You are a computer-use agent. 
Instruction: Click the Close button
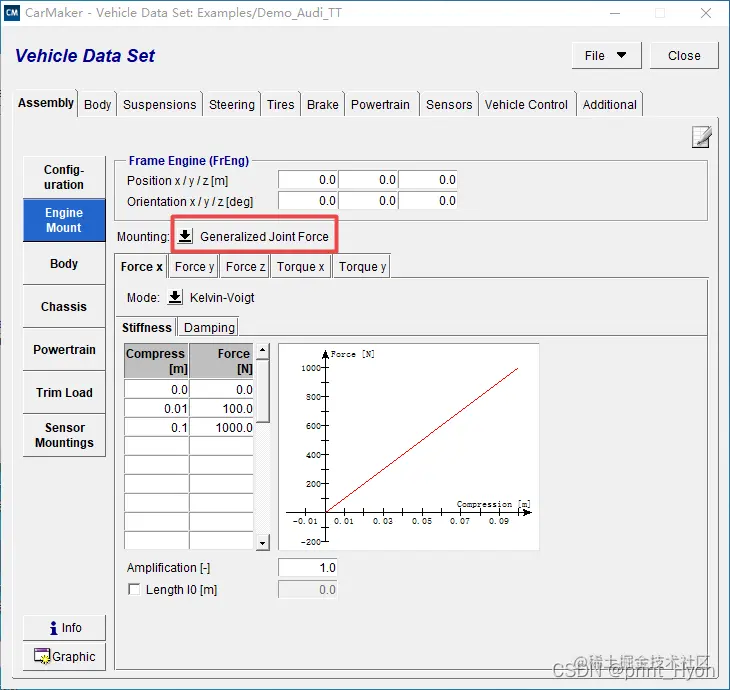point(684,55)
